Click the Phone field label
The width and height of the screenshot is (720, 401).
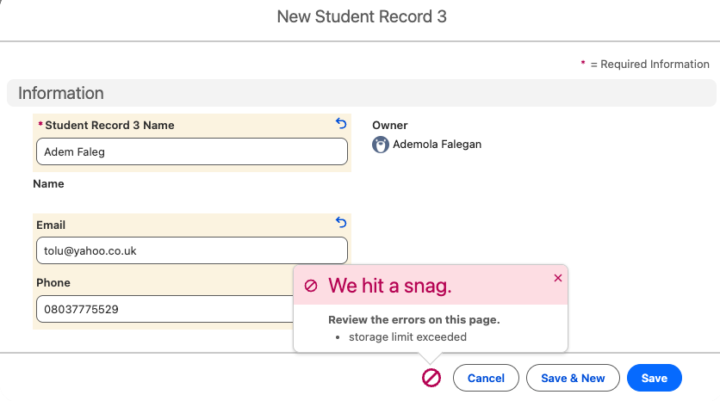[x=54, y=283]
